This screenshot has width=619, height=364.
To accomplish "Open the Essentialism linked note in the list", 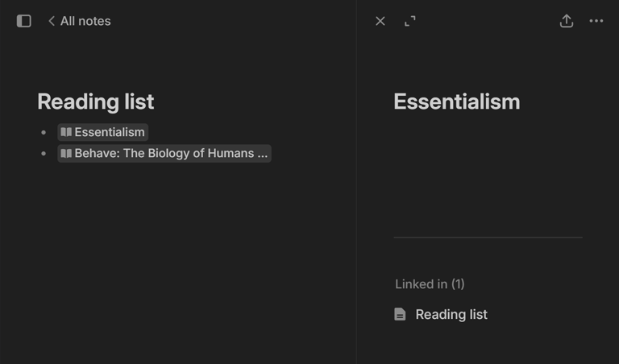I will pyautogui.click(x=110, y=132).
